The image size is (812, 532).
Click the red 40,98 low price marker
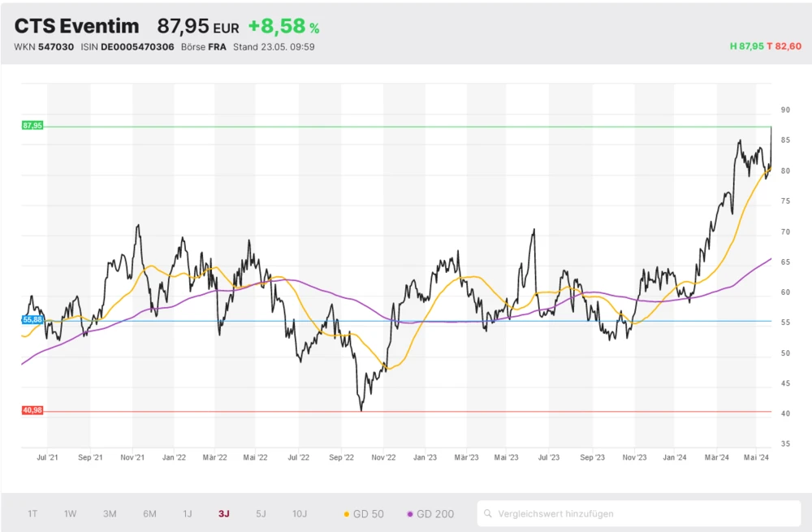coord(32,411)
